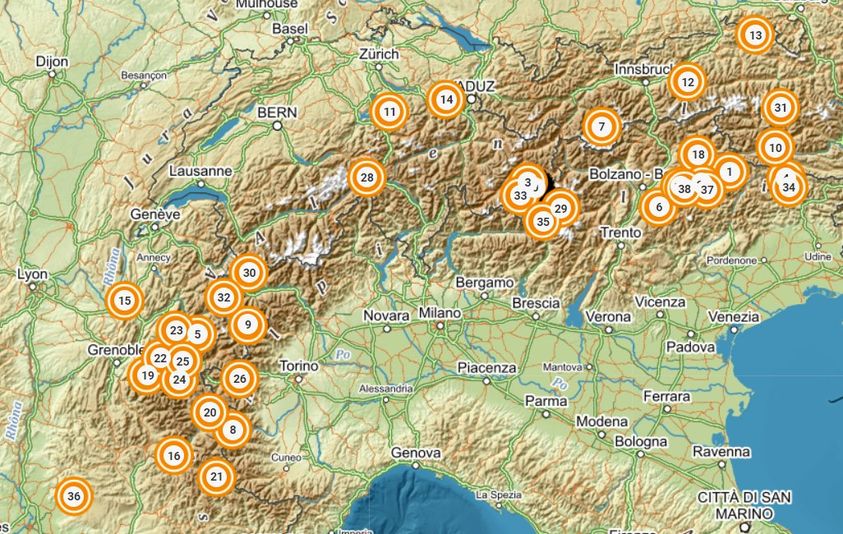Click the Genova city label
Screen dimensions: 843x534
coord(416,453)
